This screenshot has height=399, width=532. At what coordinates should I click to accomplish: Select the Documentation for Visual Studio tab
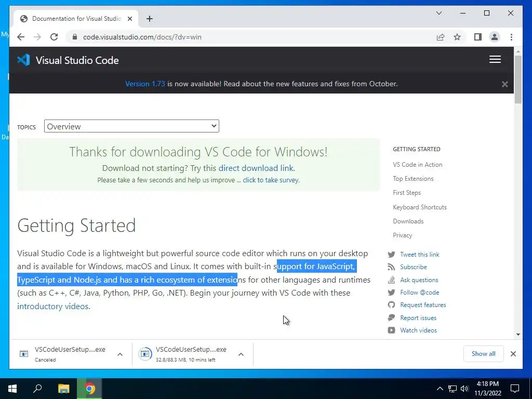pos(76,19)
